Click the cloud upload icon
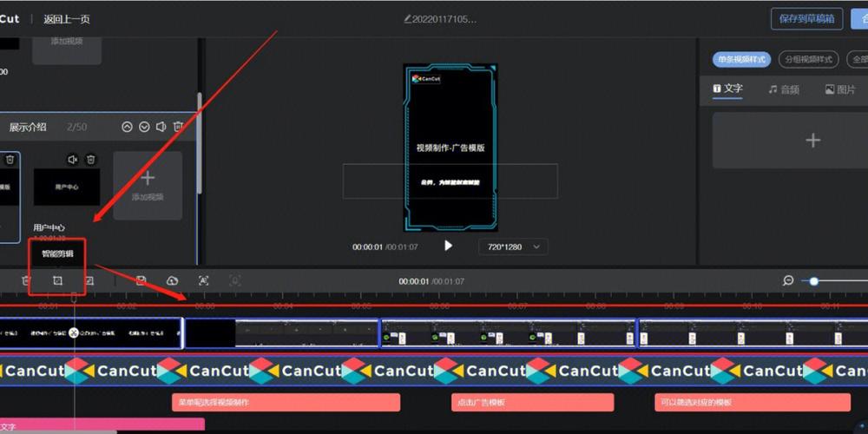Viewport: 868px width, 434px height. click(x=172, y=280)
